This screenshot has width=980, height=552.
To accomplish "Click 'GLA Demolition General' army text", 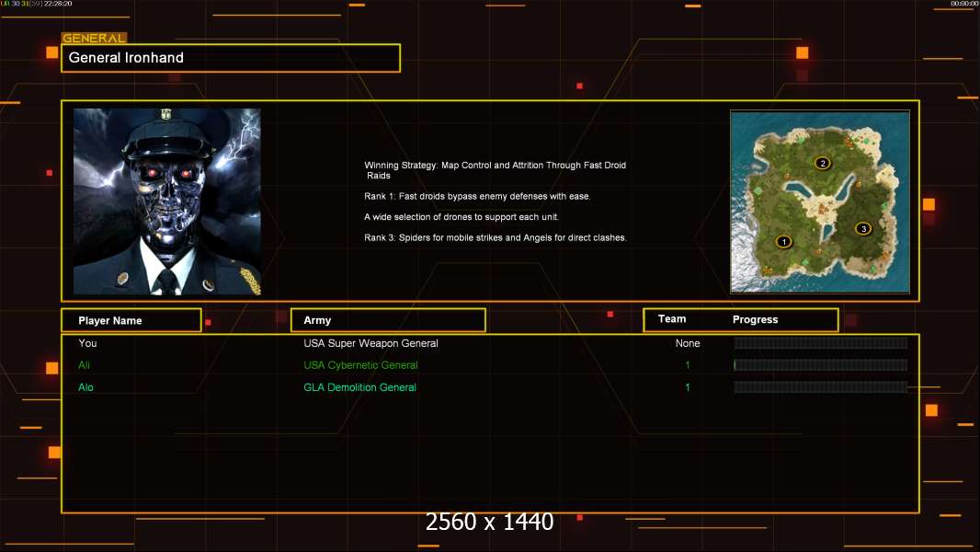I will [360, 387].
